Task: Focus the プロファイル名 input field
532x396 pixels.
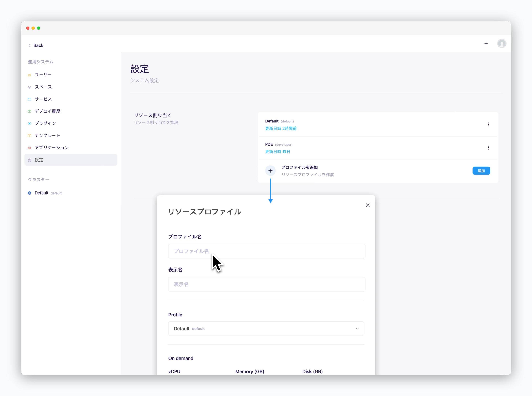Action: click(x=267, y=251)
